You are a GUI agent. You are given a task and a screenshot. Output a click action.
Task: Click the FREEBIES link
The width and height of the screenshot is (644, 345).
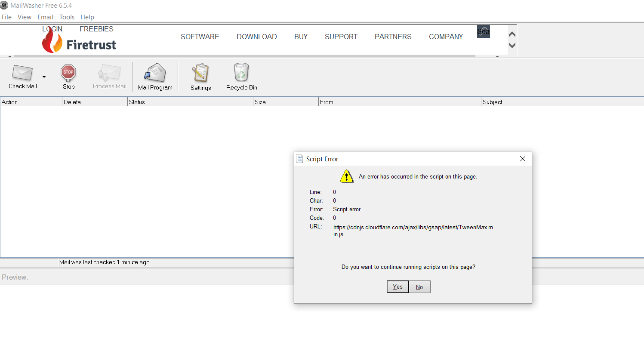pos(96,29)
